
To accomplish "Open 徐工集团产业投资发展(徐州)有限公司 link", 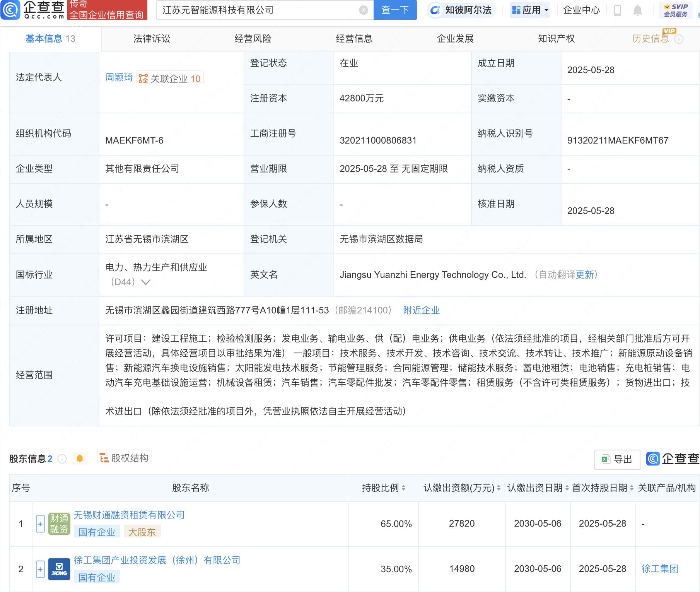I will tap(157, 560).
